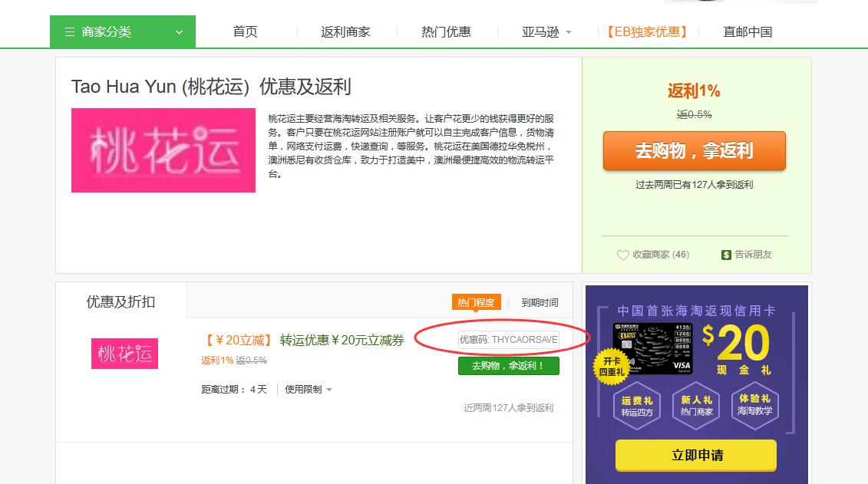
Task: Click the 近两周127人拿到返利 text
Action: (509, 407)
